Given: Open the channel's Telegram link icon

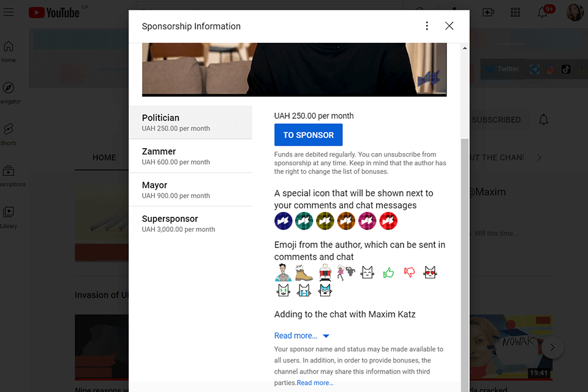Looking at the screenshot, I should (534, 69).
